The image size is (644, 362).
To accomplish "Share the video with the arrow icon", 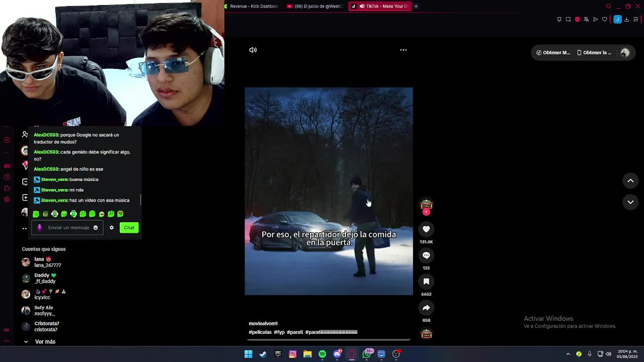I will pos(426,308).
